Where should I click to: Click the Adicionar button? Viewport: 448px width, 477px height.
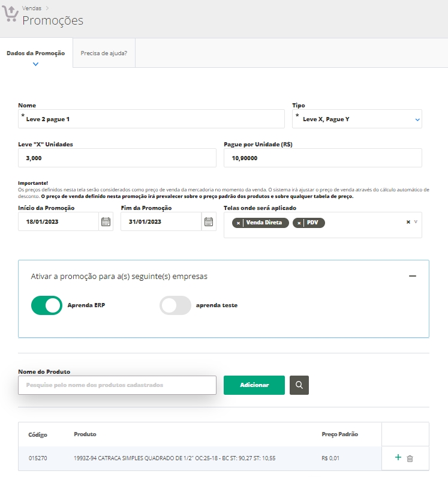click(x=254, y=385)
